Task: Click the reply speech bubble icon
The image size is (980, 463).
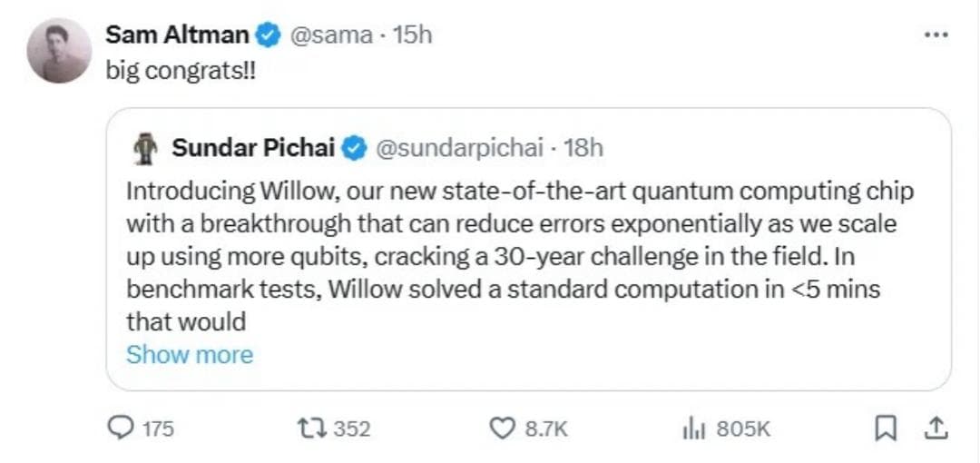Action: 121,429
